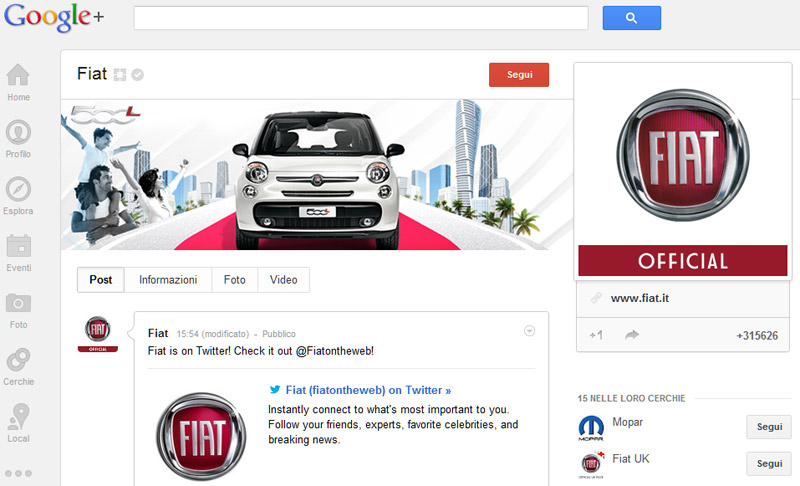800x486 pixels.
Task: Click the link chain icon beside www.fiat.it
Action: click(x=596, y=298)
